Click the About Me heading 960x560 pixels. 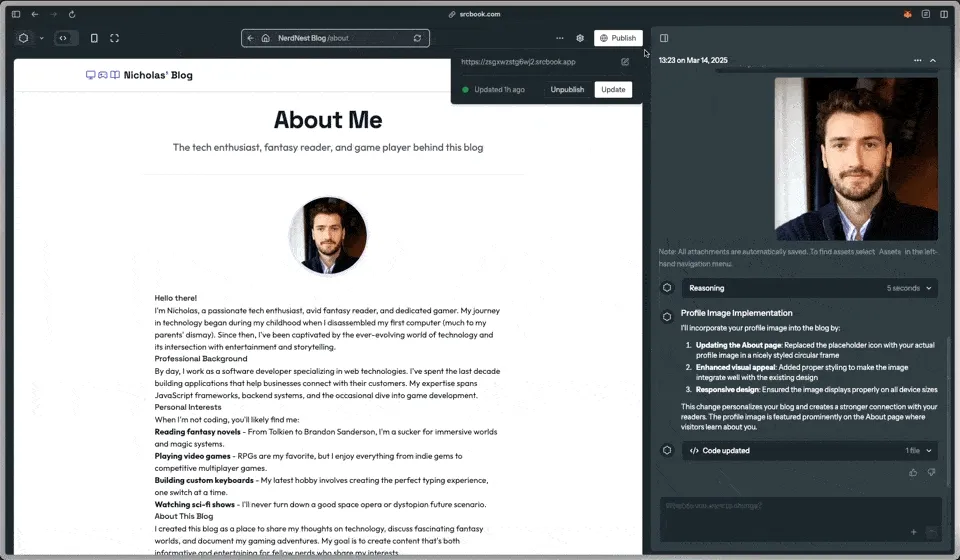click(328, 119)
